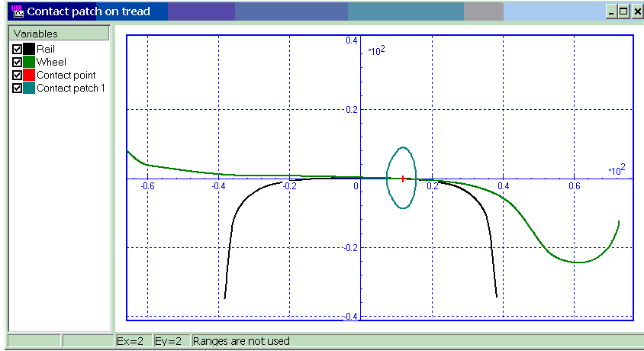Click the x-axis label -0.6
This screenshot has height=351, width=644.
[x=147, y=186]
